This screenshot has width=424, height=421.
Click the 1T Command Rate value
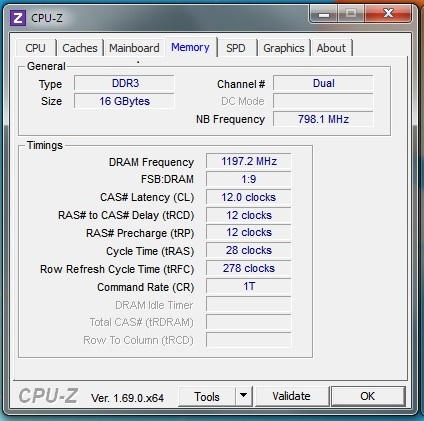tap(249, 286)
